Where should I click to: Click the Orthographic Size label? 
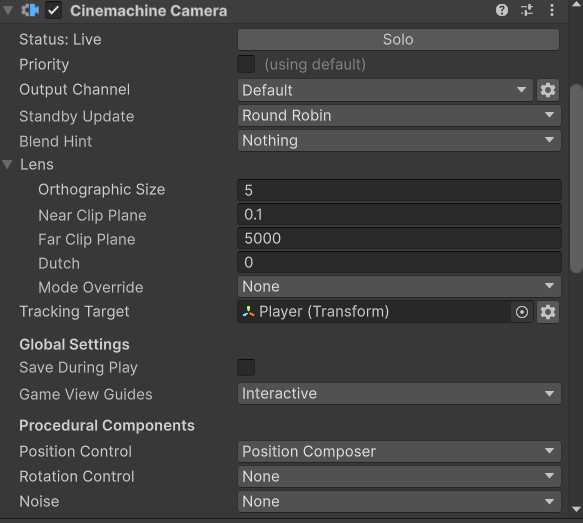click(x=102, y=190)
